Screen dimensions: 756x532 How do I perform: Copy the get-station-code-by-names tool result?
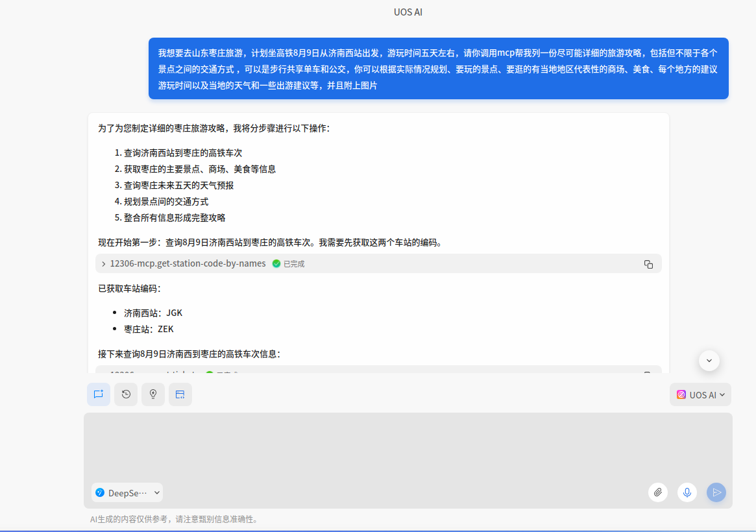(x=648, y=264)
